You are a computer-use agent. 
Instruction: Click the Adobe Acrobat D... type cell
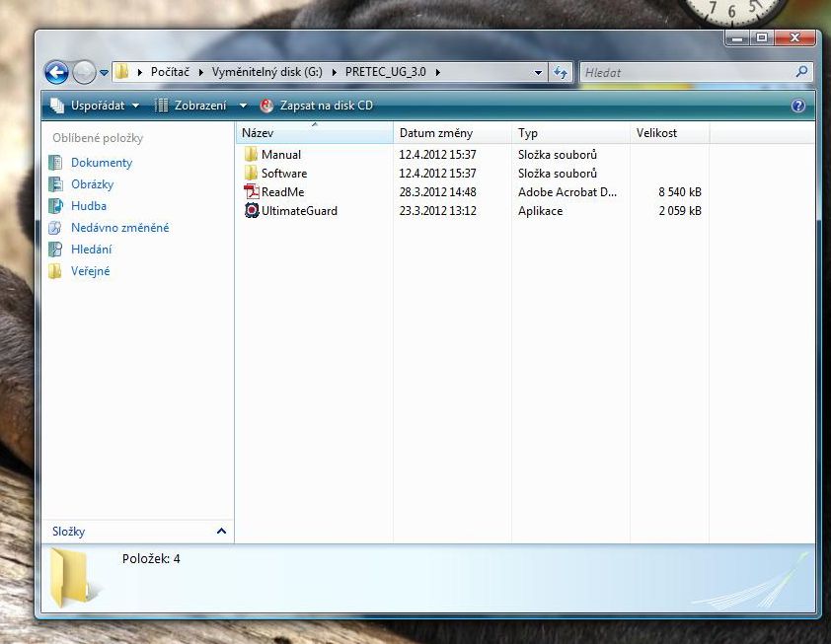(567, 191)
